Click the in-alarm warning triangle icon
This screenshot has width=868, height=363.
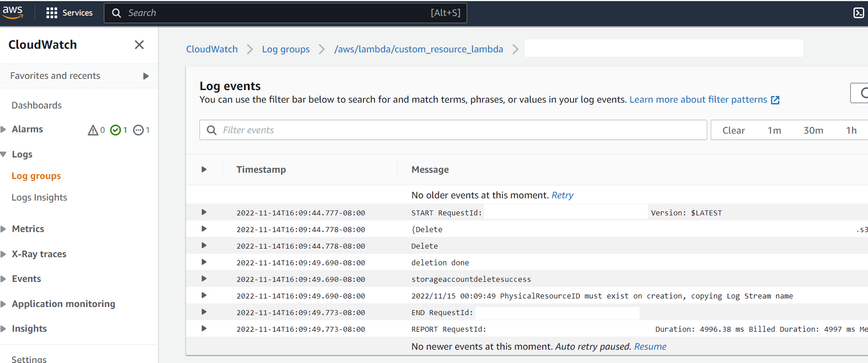click(92, 130)
